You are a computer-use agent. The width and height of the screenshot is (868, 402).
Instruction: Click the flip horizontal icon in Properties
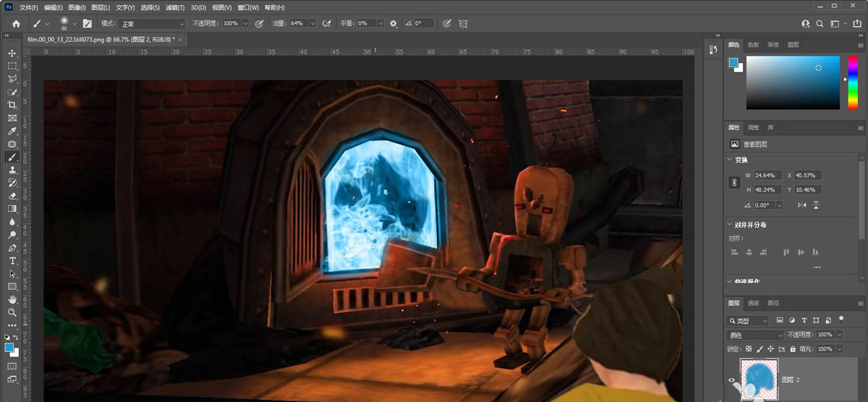pyautogui.click(x=801, y=205)
